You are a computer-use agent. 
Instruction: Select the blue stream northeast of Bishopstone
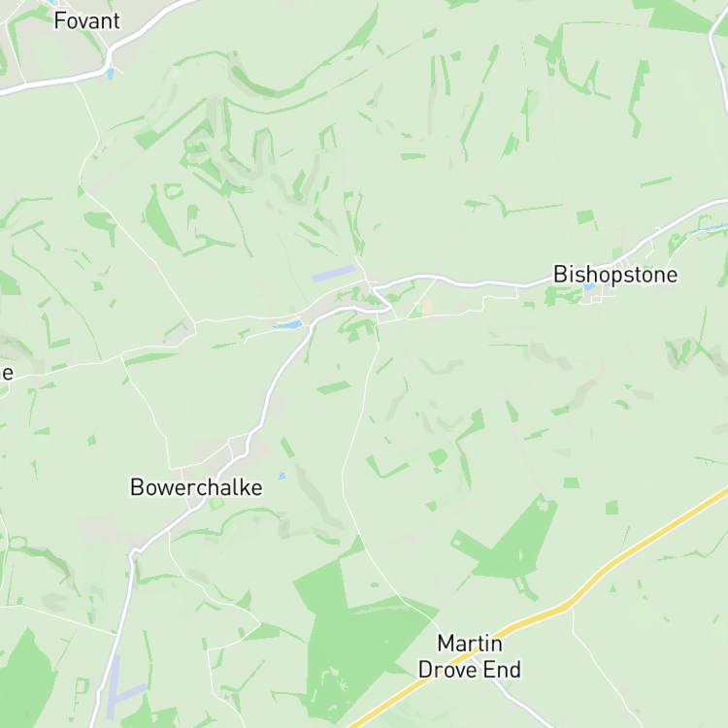click(x=711, y=228)
